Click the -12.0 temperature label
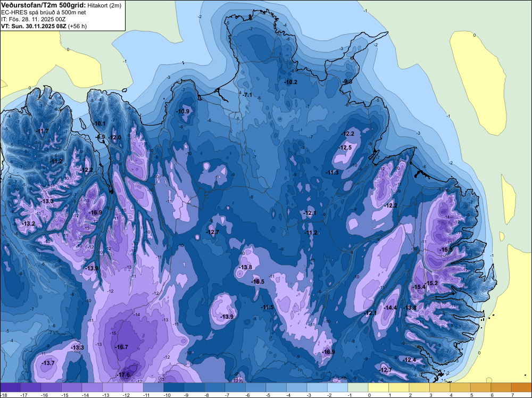This screenshot has width=532, height=398. click(x=115, y=137)
